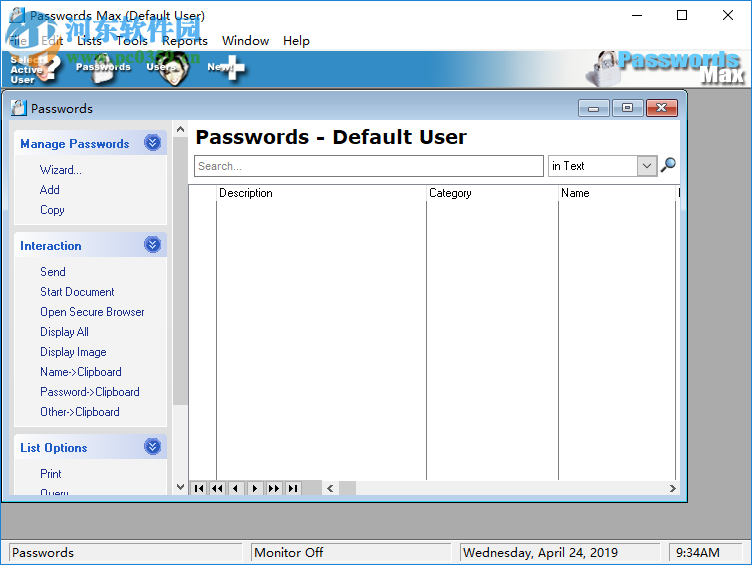Click the Send link
752x565 pixels.
tap(53, 272)
